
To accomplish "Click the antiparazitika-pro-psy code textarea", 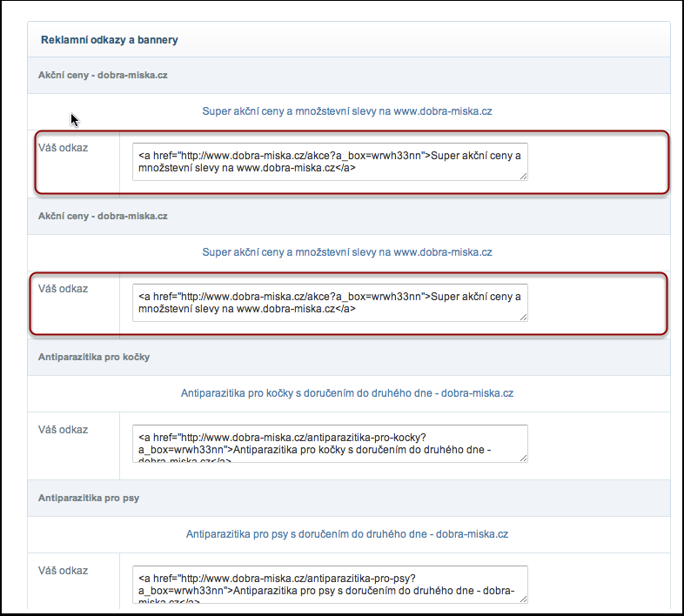I will pyautogui.click(x=330, y=585).
